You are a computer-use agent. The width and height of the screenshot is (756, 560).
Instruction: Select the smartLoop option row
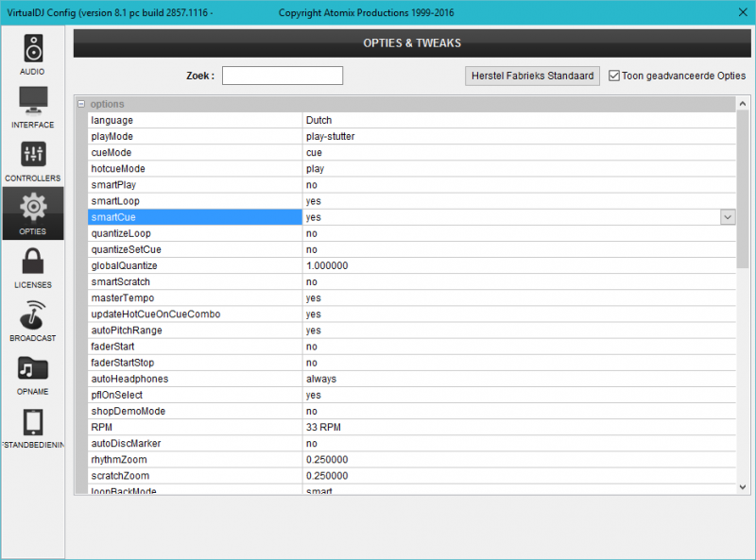[x=411, y=201]
